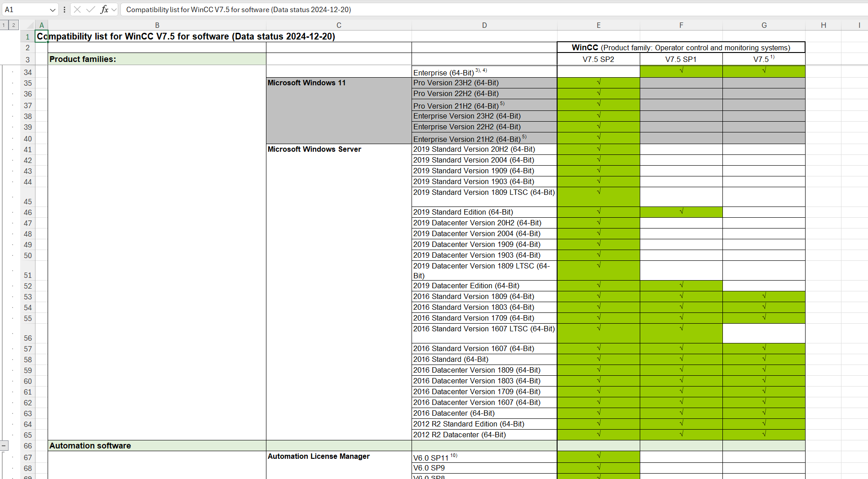Select the V7.5 SP2 header cell
The height and width of the screenshot is (479, 868).
coord(598,59)
